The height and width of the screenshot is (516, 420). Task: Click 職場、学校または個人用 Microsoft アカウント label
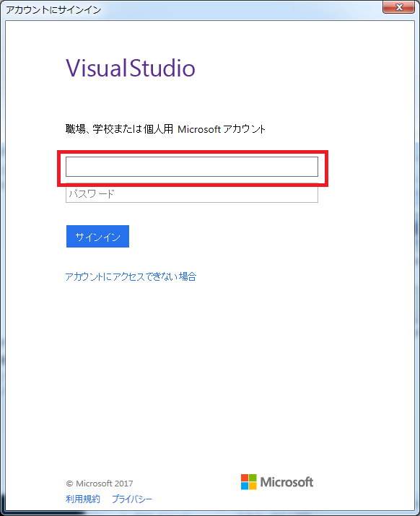click(x=165, y=129)
